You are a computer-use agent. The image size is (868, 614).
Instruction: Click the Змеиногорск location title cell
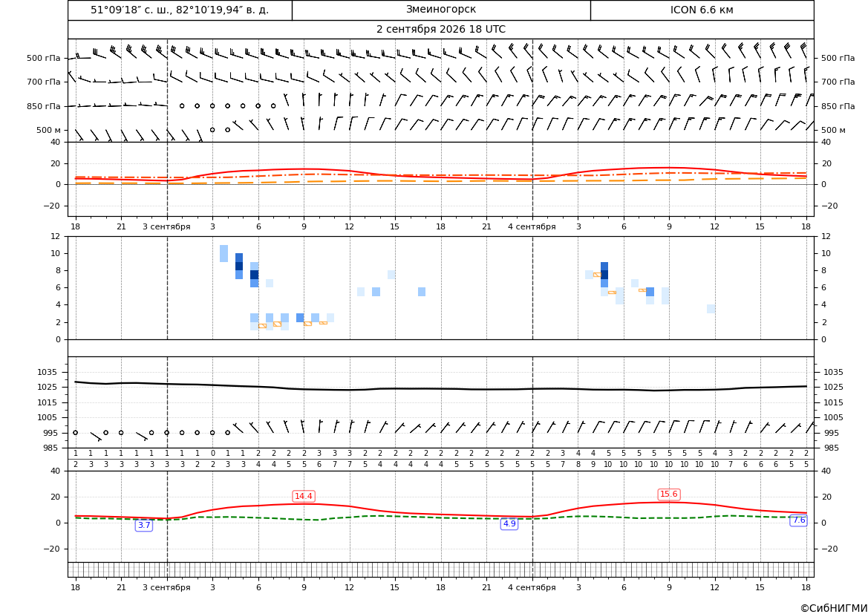point(441,10)
